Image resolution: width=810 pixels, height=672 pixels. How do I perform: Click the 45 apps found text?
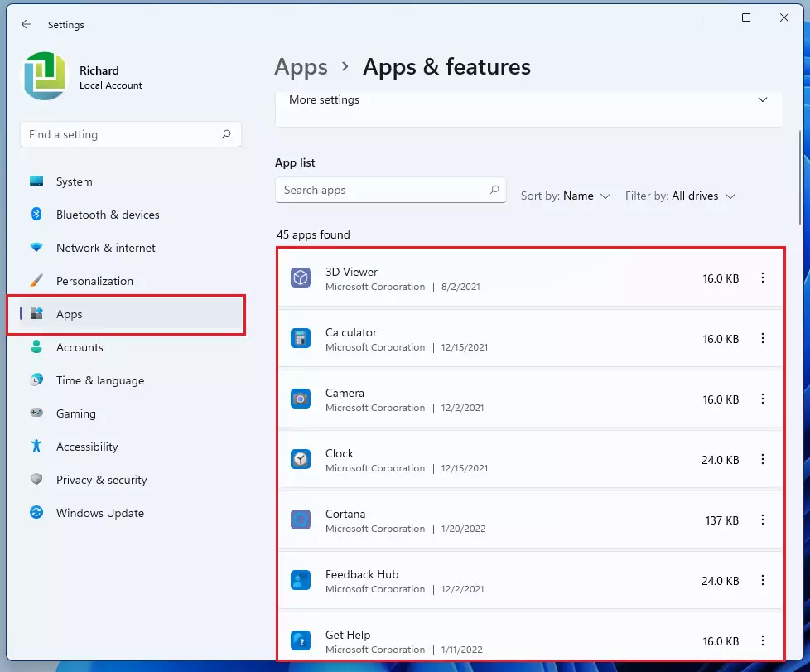click(x=313, y=234)
